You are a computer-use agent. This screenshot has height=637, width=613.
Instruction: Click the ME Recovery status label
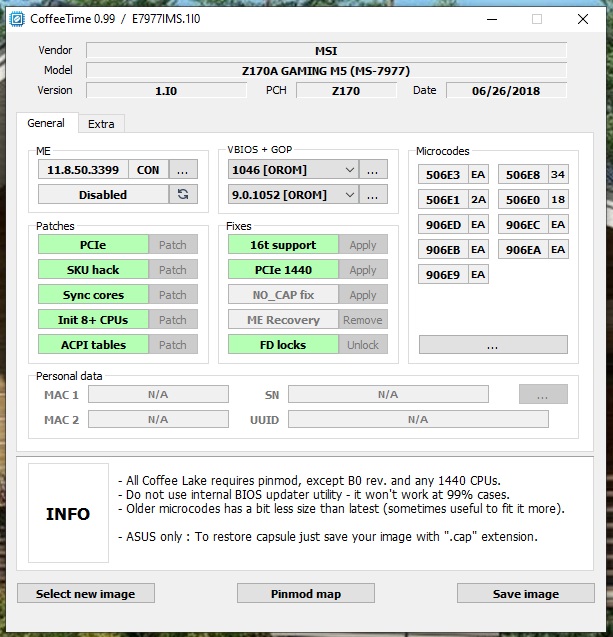(283, 320)
